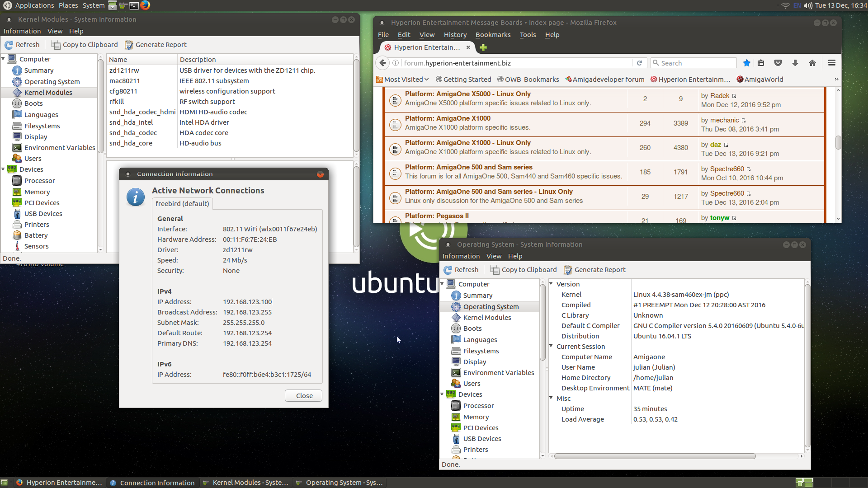Viewport: 868px width, 488px height.
Task: Select the freebird (default) connection tab
Action: coord(182,204)
